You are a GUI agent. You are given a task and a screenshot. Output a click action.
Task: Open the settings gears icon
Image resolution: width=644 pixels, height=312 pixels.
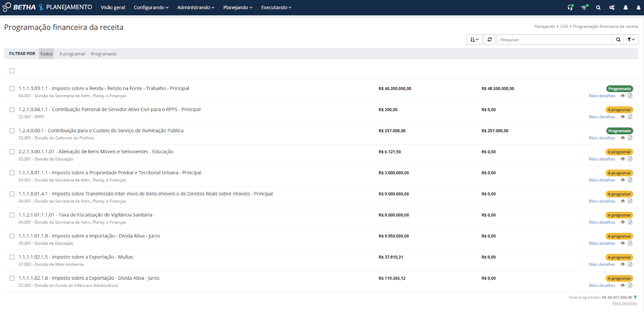pyautogui.click(x=612, y=8)
